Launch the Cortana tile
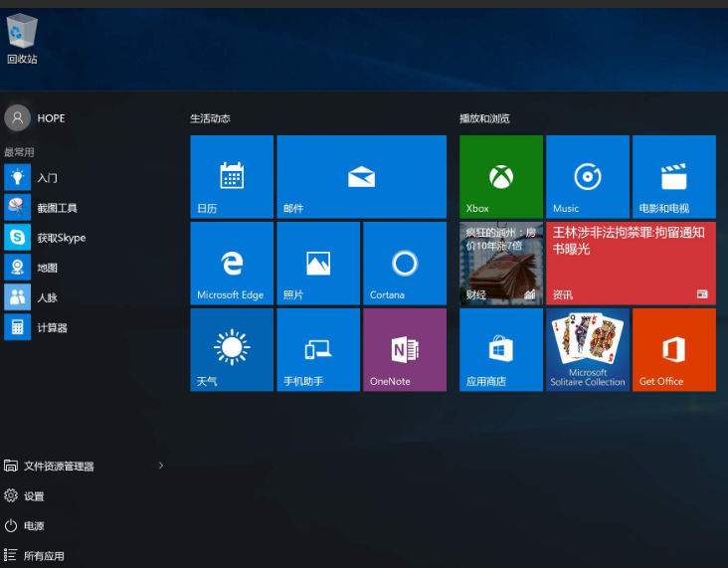Image resolution: width=728 pixels, height=568 pixels. (x=404, y=263)
